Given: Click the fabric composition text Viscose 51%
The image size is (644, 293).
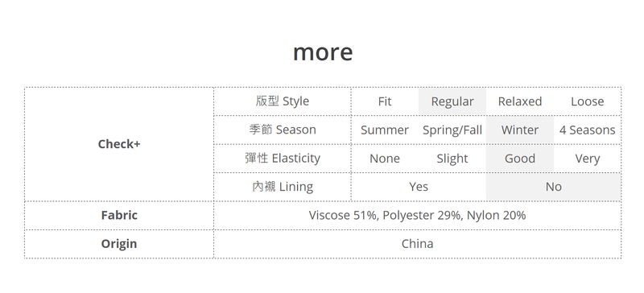Looking at the screenshot, I should 342,215.
